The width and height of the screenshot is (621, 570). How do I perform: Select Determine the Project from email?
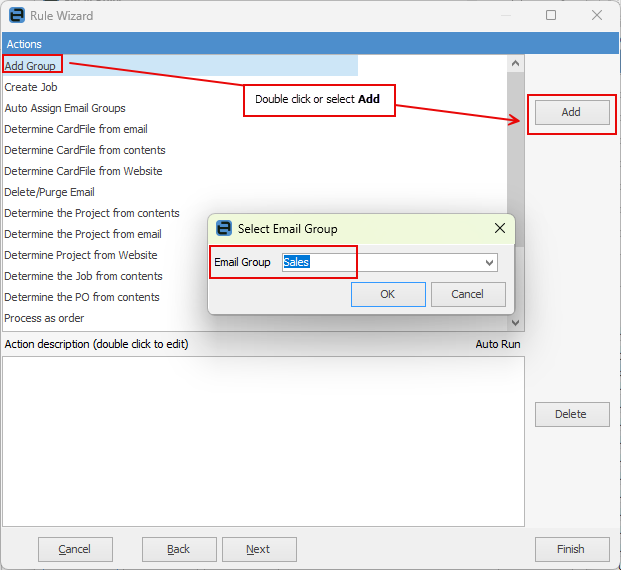pyautogui.click(x=83, y=234)
